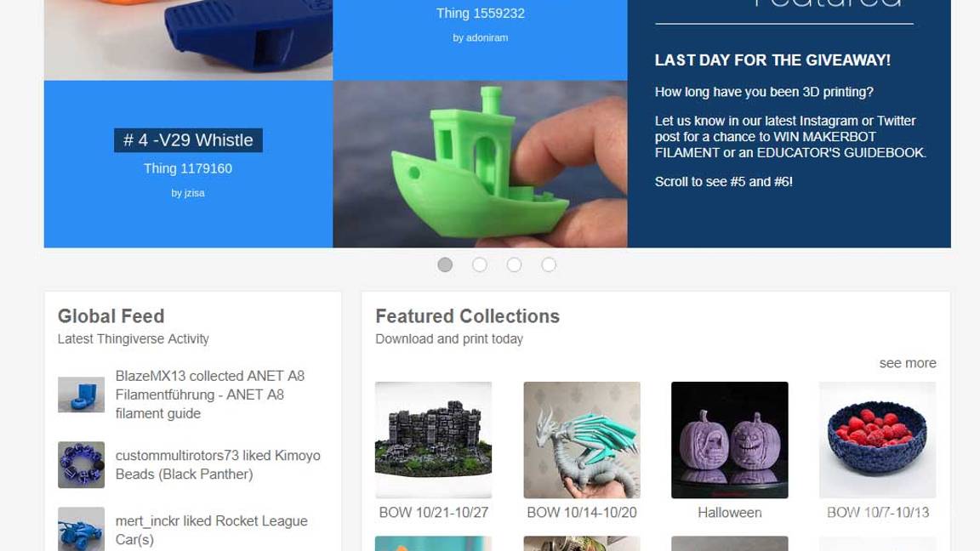This screenshot has width=980, height=551.
Task: Open the BOW 10/21-10/27 castle collection image
Action: pyautogui.click(x=433, y=440)
